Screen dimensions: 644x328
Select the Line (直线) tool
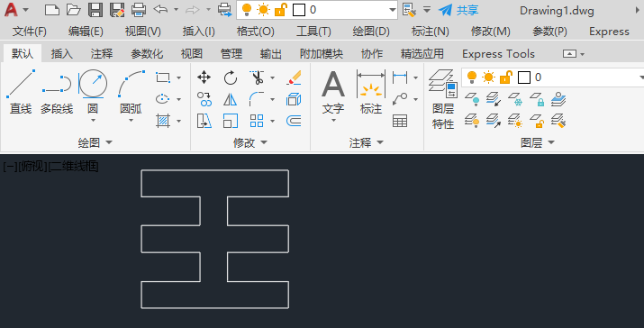[x=21, y=92]
